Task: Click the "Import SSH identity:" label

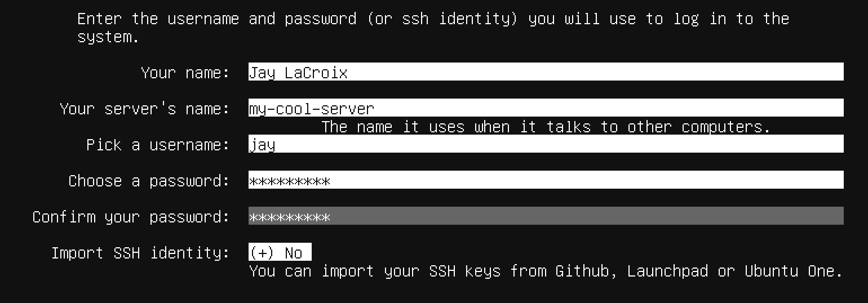Action: (x=140, y=253)
